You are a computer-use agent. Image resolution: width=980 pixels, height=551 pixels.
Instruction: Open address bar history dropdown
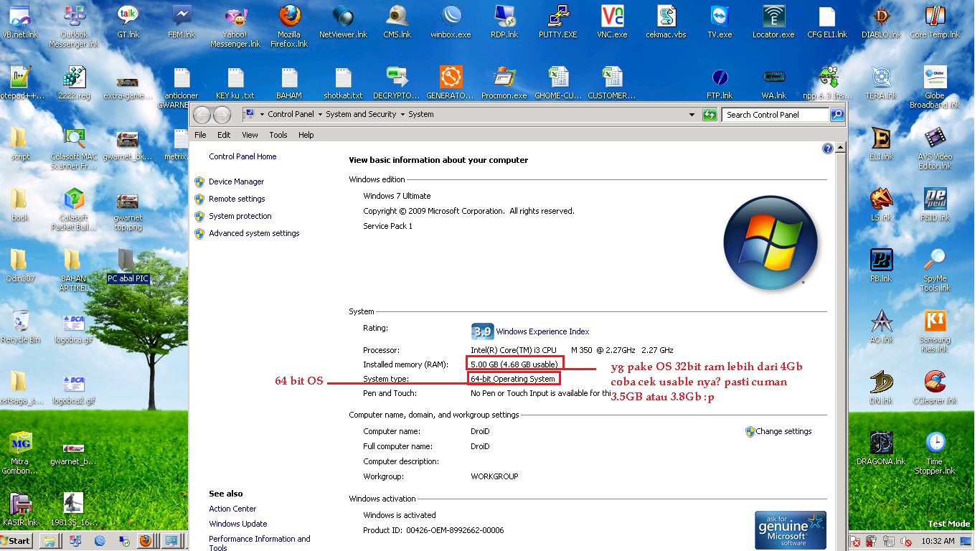coord(692,115)
